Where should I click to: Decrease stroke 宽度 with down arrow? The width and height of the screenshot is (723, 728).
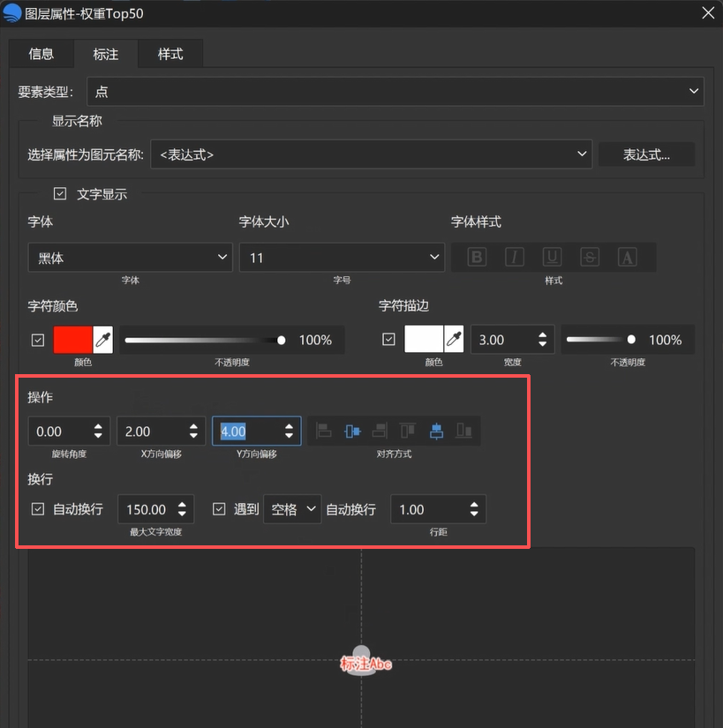point(542,344)
